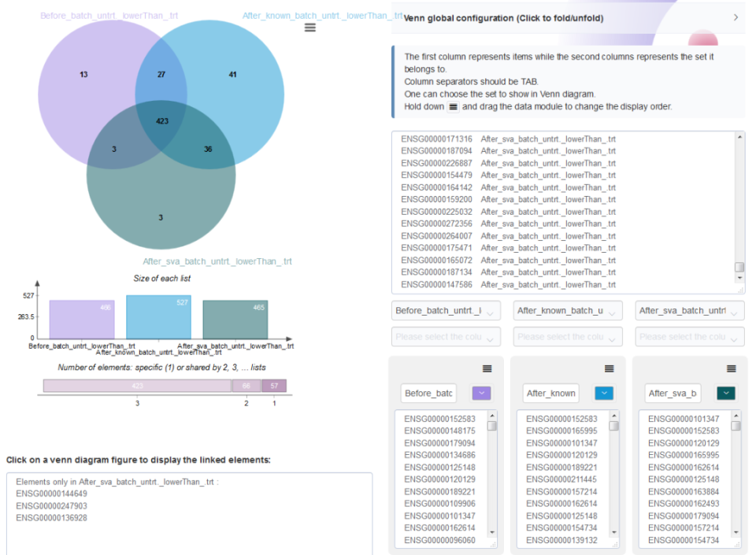
Task: Click the drag handle icon of the Before_batc module
Action: (487, 368)
